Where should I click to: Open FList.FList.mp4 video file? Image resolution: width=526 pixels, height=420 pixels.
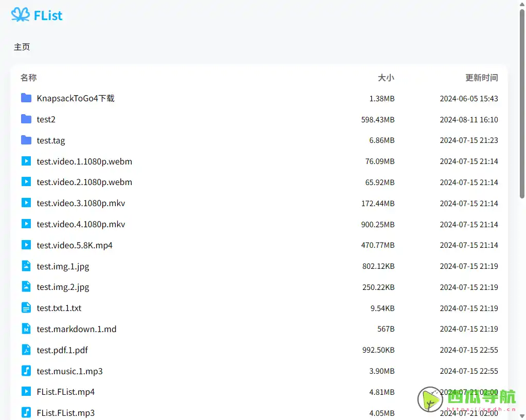66,392
